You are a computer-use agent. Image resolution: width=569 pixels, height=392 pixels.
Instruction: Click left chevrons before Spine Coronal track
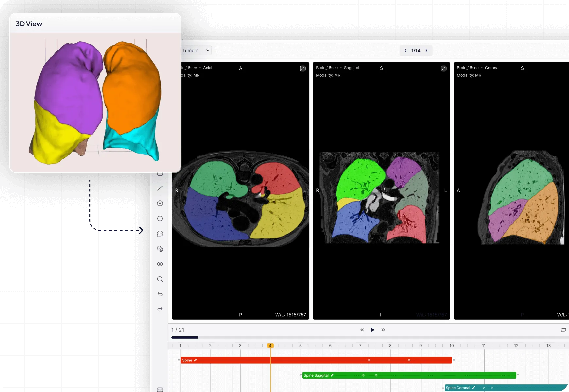443,388
